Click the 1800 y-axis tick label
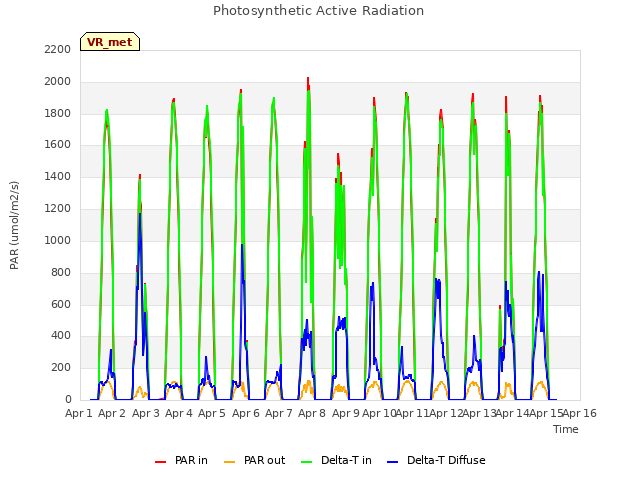Image resolution: width=640 pixels, height=480 pixels. 58,113
